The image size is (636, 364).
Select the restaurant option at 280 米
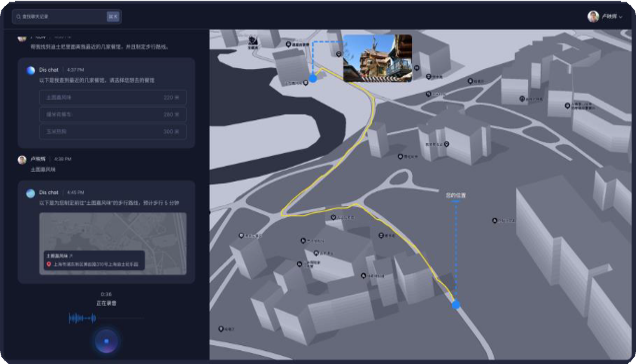click(x=113, y=114)
